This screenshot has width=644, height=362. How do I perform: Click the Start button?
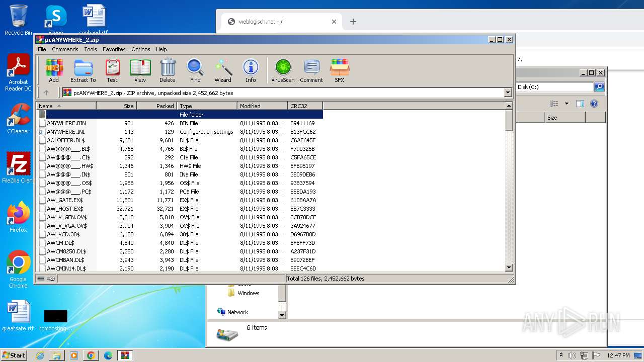[14, 355]
